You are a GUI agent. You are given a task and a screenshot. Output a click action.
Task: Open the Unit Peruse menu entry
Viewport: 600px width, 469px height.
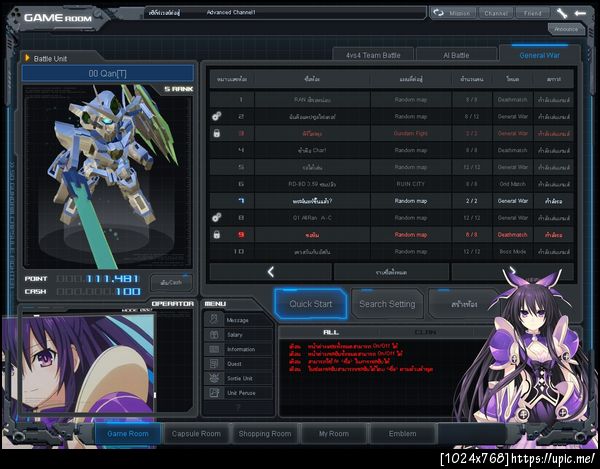pos(238,392)
